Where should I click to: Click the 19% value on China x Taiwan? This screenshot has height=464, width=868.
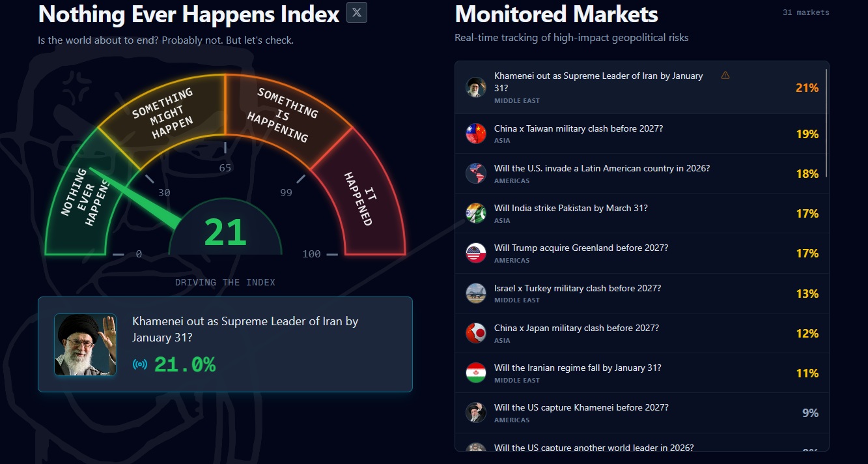(807, 134)
